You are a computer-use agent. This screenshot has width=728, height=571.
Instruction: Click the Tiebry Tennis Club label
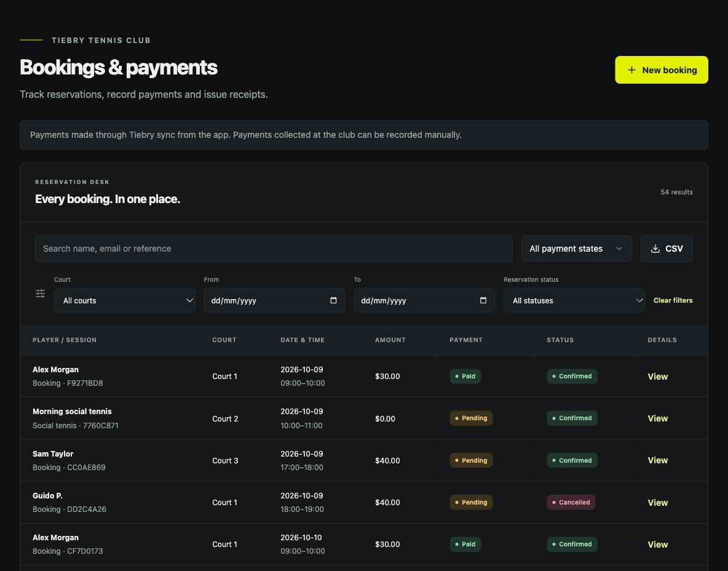101,41
